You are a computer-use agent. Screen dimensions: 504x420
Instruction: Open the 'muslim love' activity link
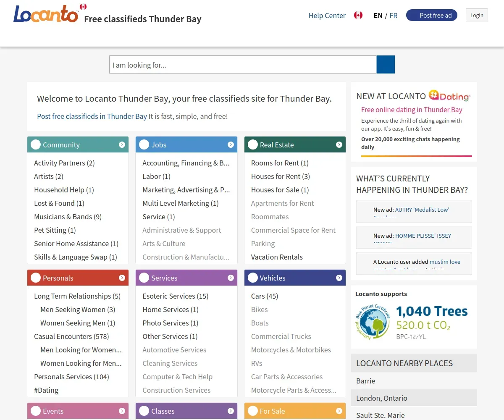click(x=445, y=262)
